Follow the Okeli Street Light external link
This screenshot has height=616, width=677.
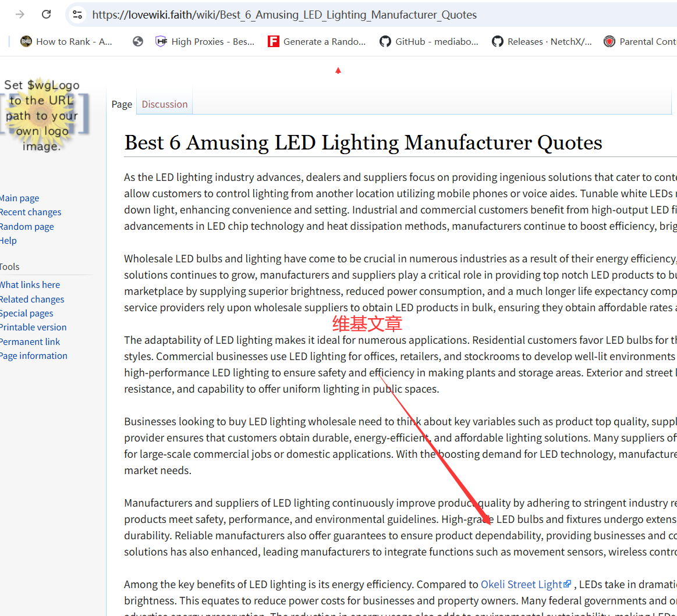pyautogui.click(x=522, y=584)
